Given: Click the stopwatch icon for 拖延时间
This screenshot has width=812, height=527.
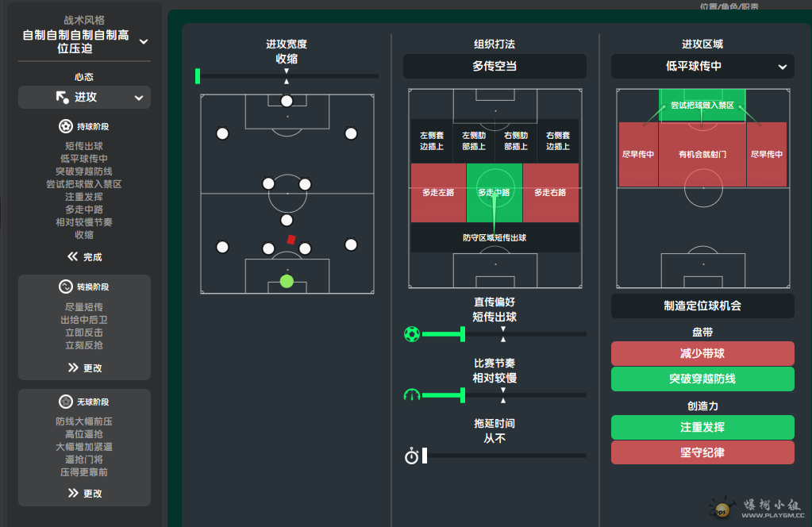Looking at the screenshot, I should [x=412, y=456].
